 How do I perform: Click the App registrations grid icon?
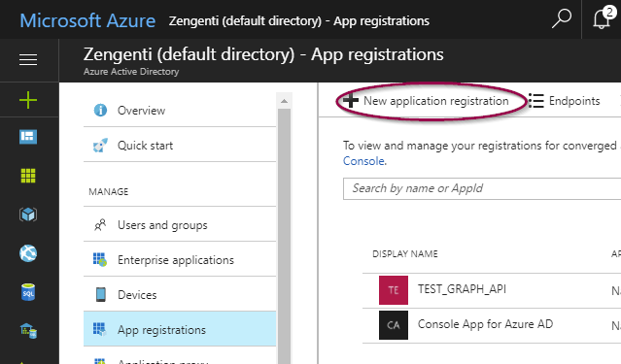click(99, 329)
